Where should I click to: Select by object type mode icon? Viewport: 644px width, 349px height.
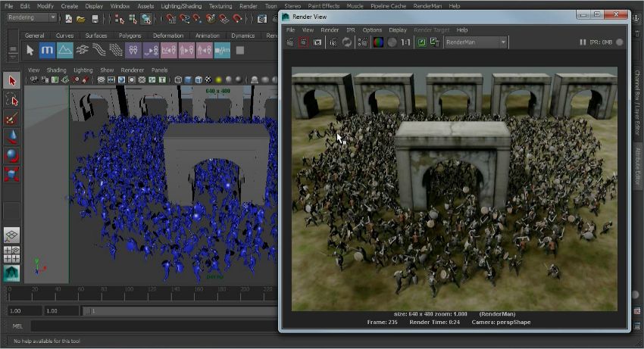click(x=133, y=19)
